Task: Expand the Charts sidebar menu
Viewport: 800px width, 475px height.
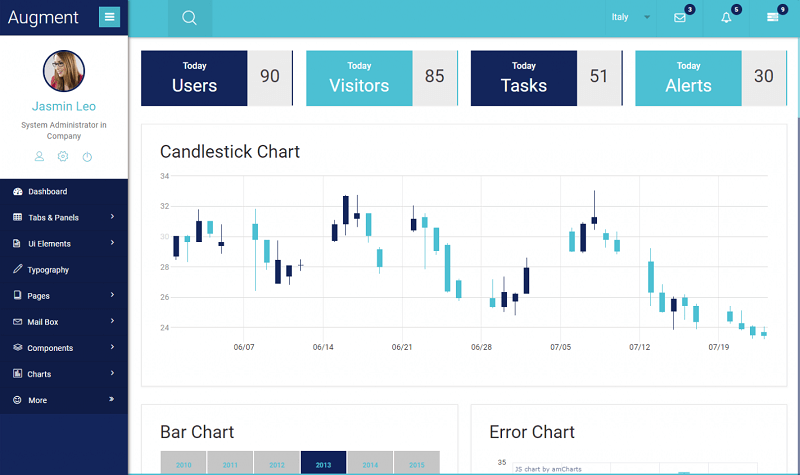Action: [64, 374]
